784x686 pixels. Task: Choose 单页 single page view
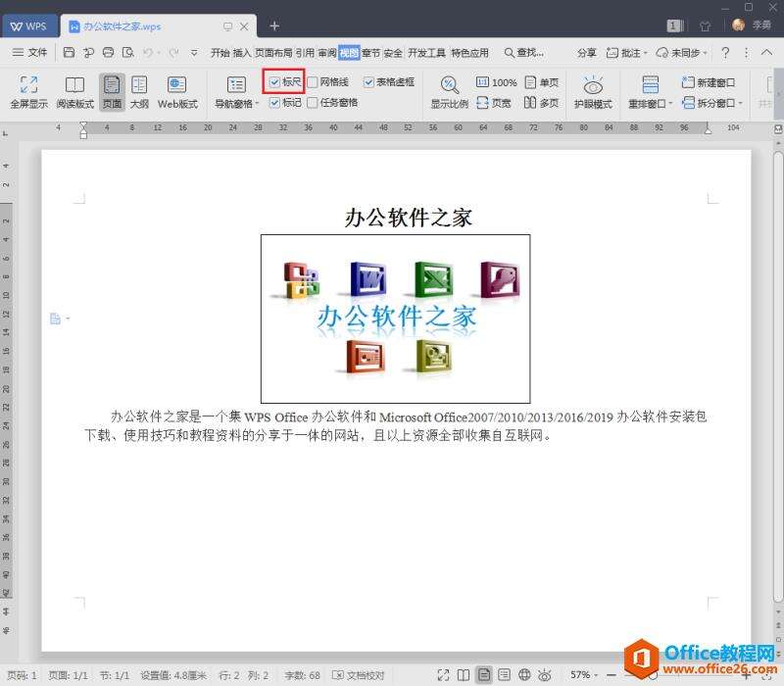pos(542,82)
